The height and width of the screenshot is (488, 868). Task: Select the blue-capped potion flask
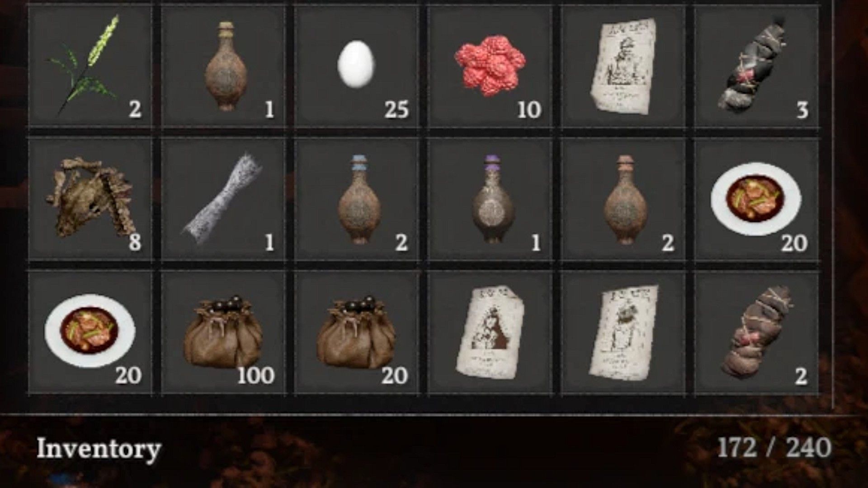coord(357,199)
